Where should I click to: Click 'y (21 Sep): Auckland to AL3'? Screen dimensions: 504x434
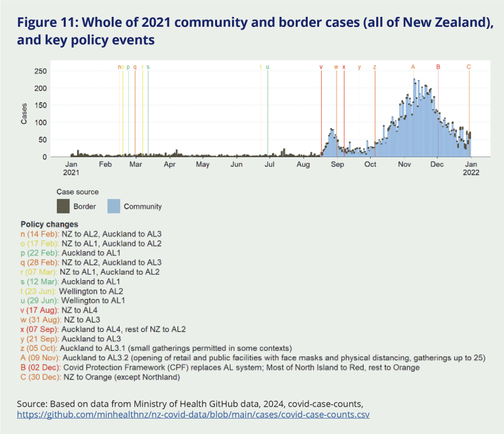pos(71,339)
